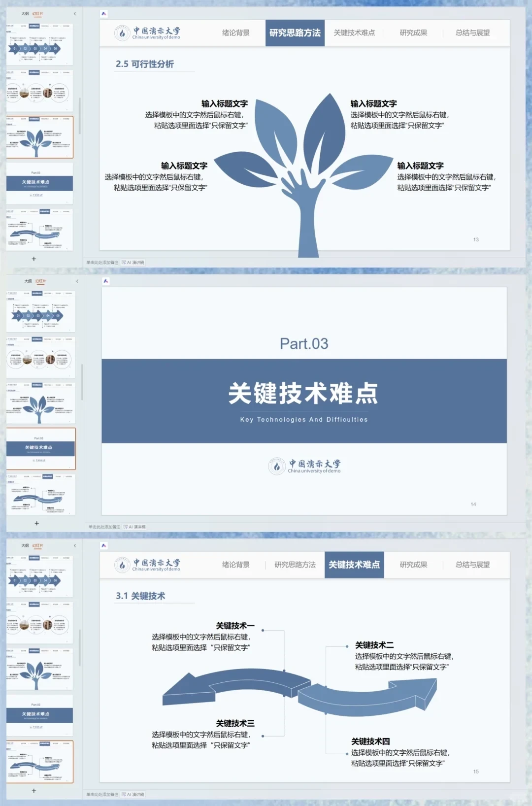Switch to 幻灯片 tab in the slide 15 window
This screenshot has height=806, width=532.
pyautogui.click(x=38, y=545)
